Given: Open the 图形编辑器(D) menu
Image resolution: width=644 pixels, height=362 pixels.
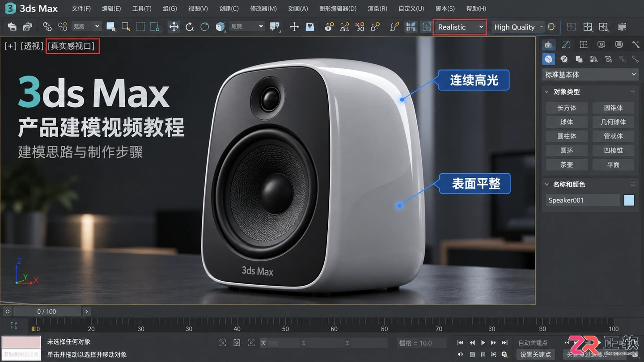Looking at the screenshot, I should [338, 8].
